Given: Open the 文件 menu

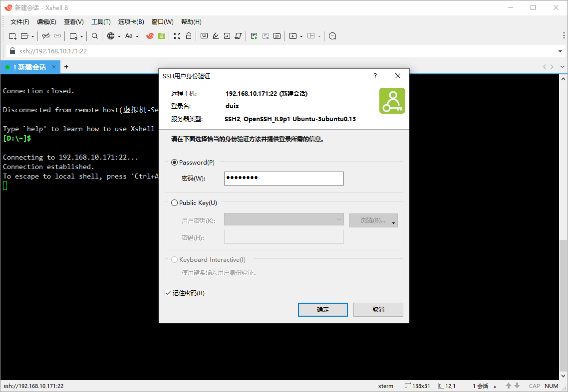Looking at the screenshot, I should (x=19, y=21).
